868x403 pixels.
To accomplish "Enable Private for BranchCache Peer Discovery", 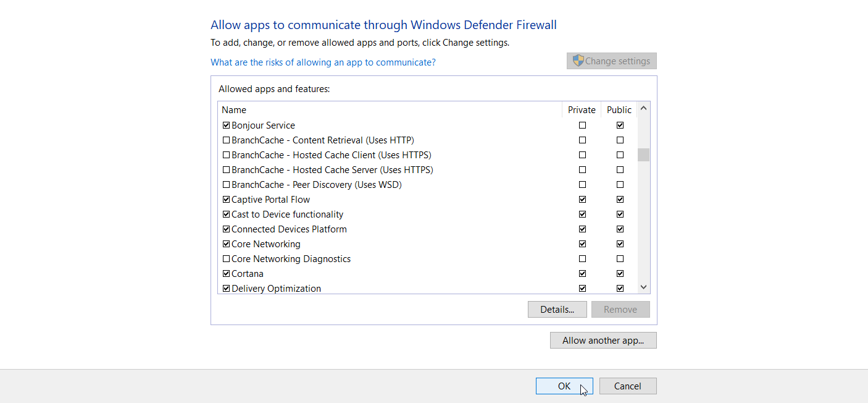I will (x=582, y=185).
